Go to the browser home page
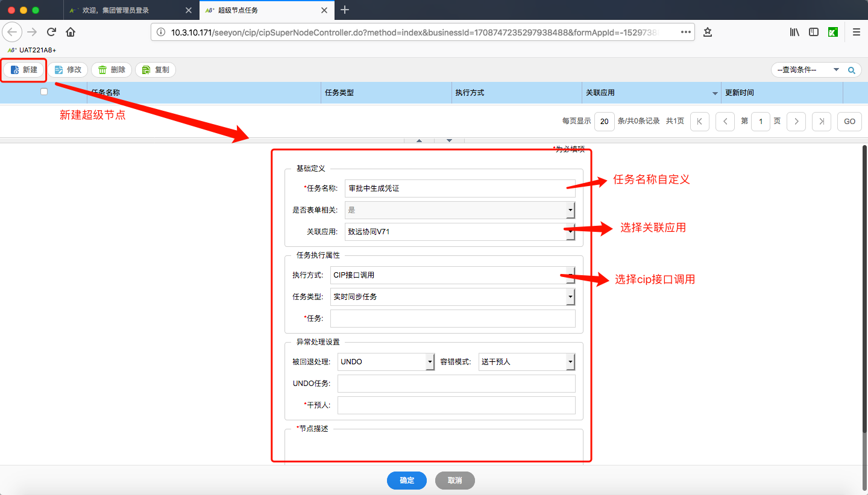Image resolution: width=868 pixels, height=495 pixels. click(x=71, y=32)
